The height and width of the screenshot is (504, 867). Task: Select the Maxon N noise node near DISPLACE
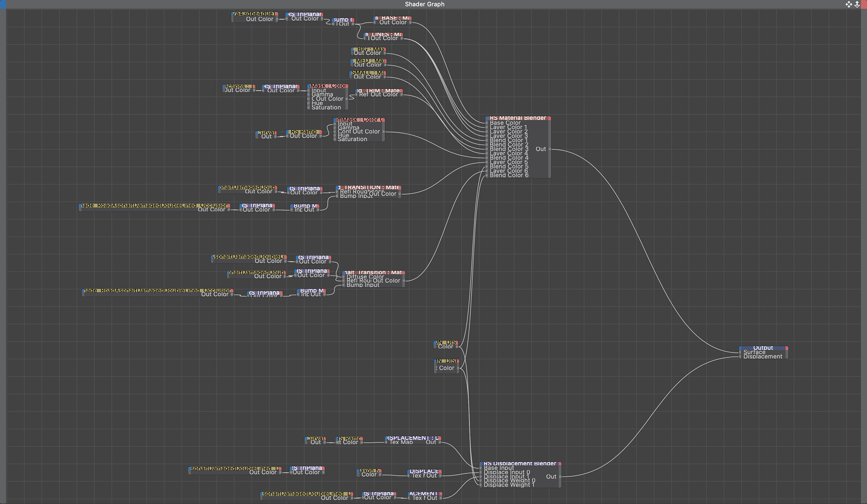click(369, 472)
